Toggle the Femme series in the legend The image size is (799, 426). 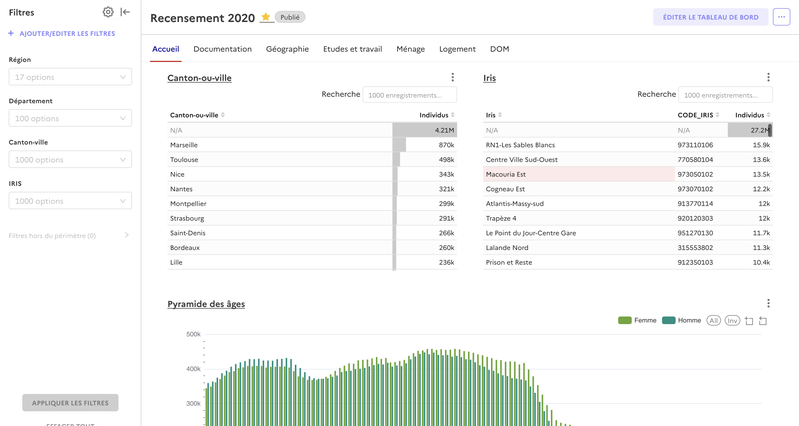(644, 321)
